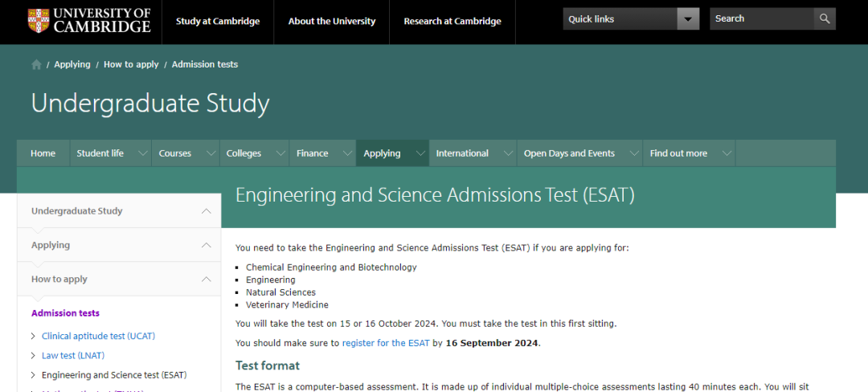Image resolution: width=868 pixels, height=392 pixels.
Task: Expand the Colleges chevron
Action: (x=280, y=153)
